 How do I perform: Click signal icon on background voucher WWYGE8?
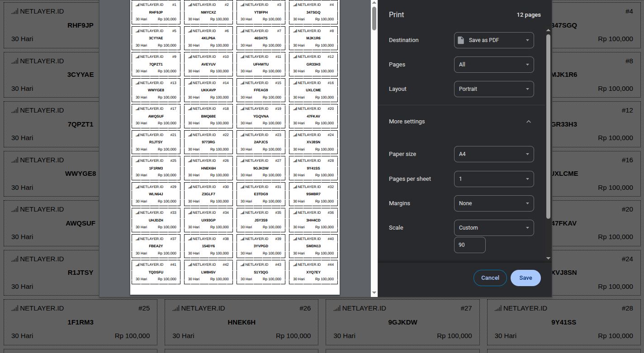pyautogui.click(x=15, y=160)
